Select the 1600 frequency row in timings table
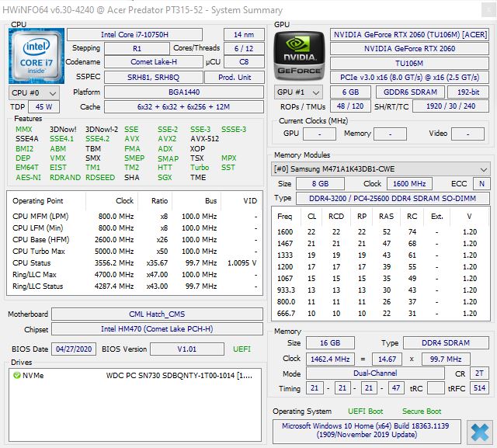Viewport: 497px width, 448px height. click(x=381, y=232)
